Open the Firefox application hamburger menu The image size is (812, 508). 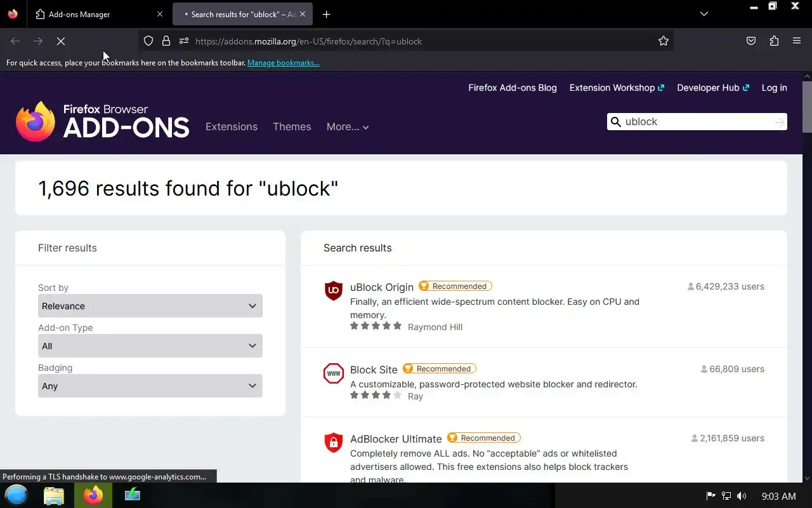coord(797,41)
